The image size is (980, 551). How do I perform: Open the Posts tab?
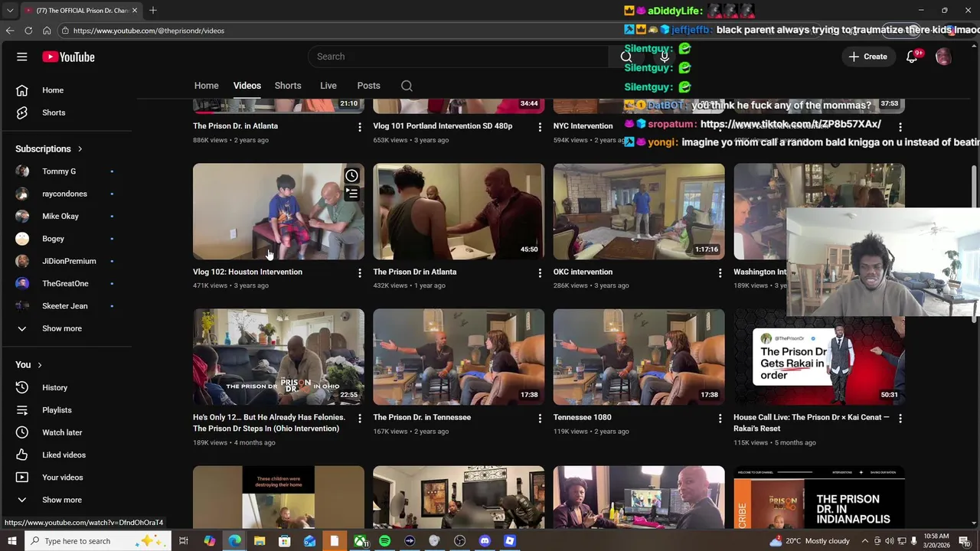(x=368, y=86)
